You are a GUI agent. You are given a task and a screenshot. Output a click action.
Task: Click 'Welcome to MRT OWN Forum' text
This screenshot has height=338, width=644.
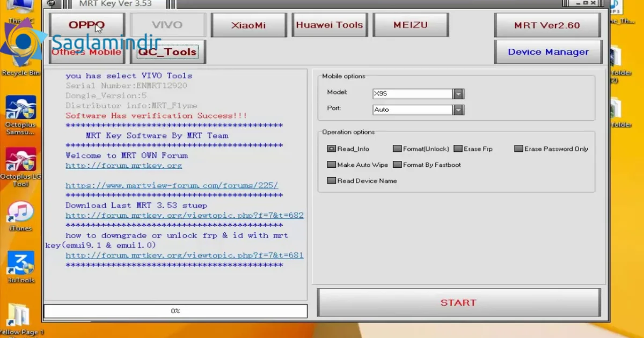click(127, 156)
